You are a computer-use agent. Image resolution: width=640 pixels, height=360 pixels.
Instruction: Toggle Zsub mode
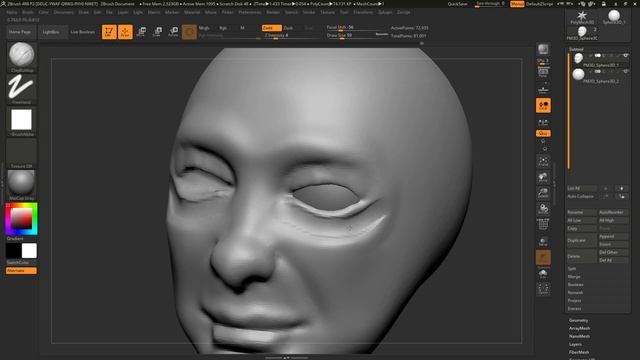[288, 28]
